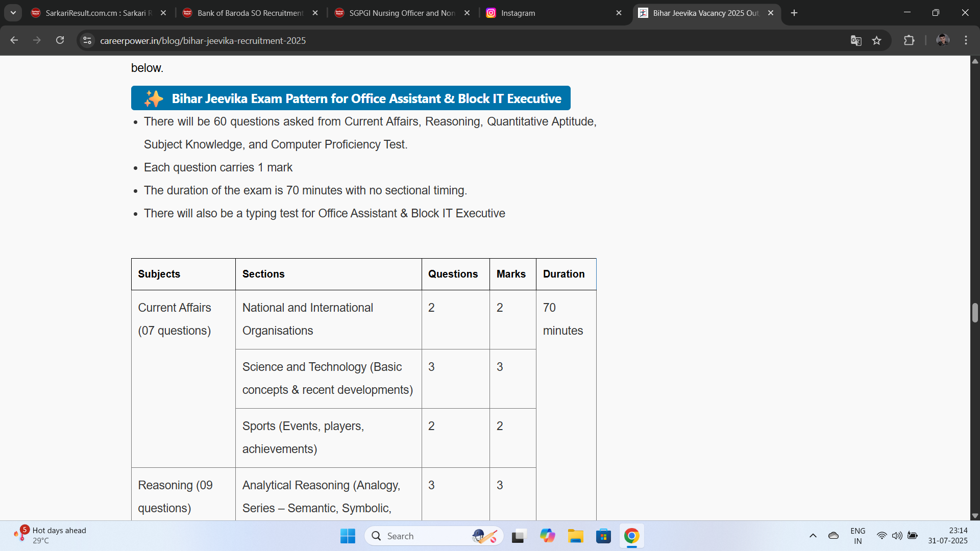The image size is (980, 551).
Task: Reload the current page
Action: coord(60,40)
